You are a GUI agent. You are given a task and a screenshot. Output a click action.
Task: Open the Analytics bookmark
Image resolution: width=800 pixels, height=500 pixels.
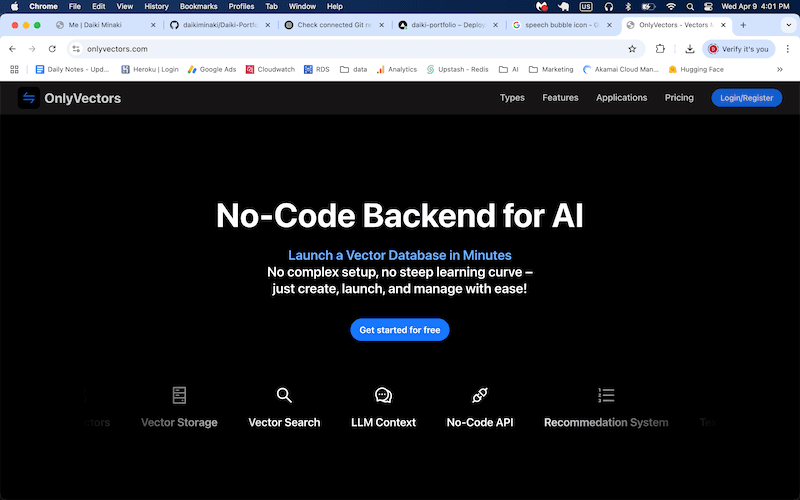[397, 69]
